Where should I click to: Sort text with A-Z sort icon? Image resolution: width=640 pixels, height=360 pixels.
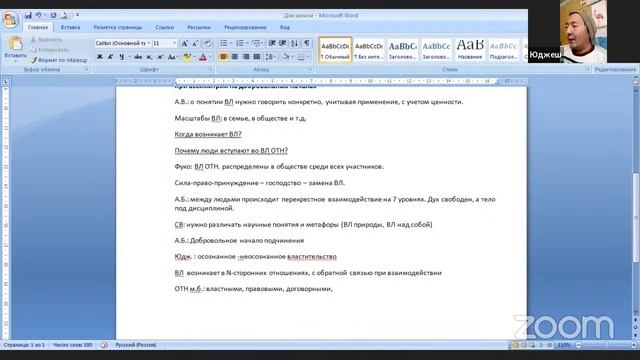pyautogui.click(x=295, y=43)
